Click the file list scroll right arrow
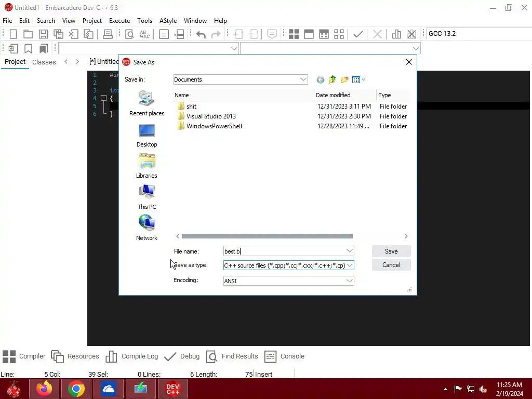This screenshot has height=399, width=532. pyautogui.click(x=406, y=236)
